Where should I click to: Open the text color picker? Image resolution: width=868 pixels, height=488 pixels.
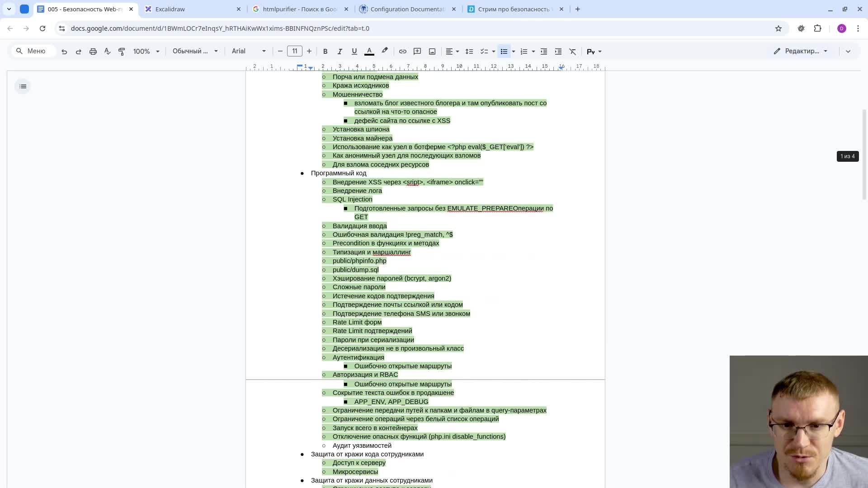(369, 52)
